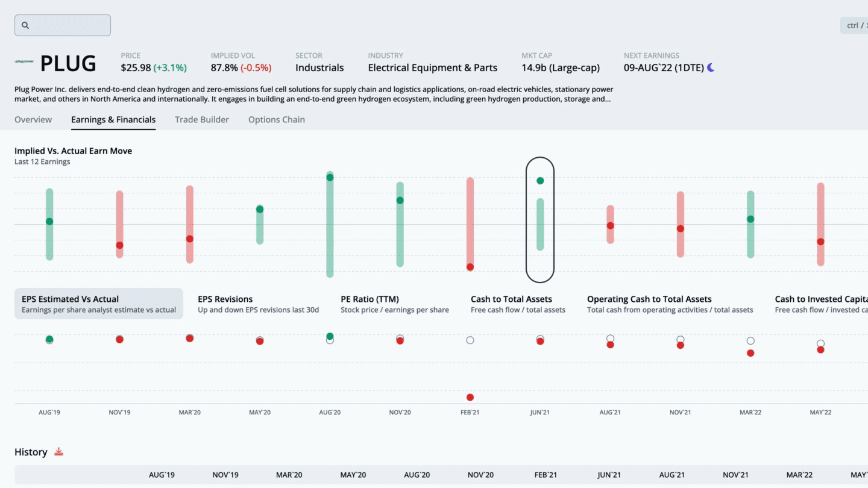Image resolution: width=868 pixels, height=488 pixels.
Task: Click the FEB'21 red earnings move bar
Action: pos(470,223)
